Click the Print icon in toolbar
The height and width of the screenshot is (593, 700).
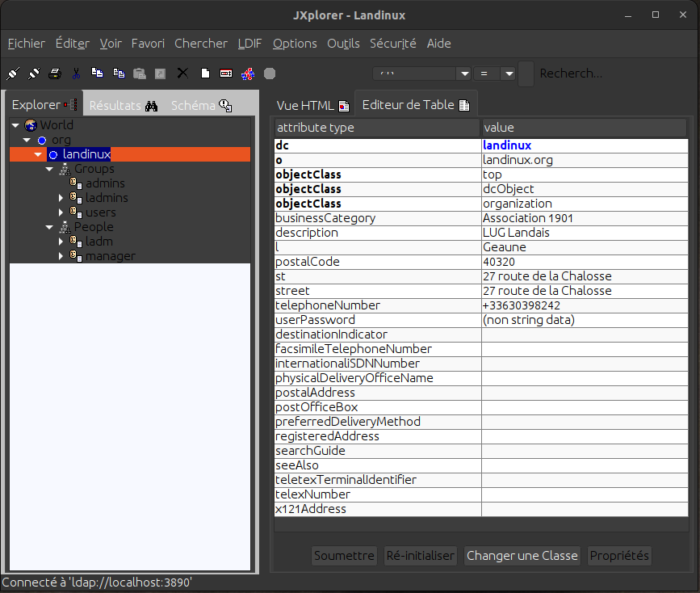click(x=55, y=74)
